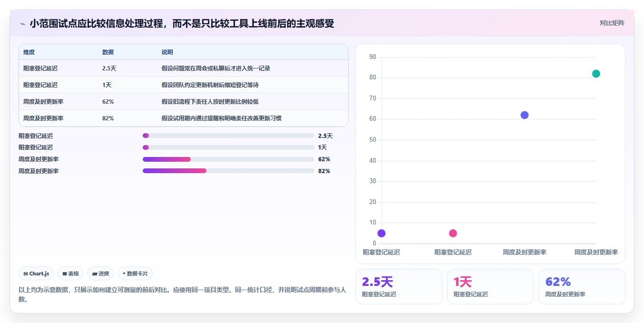This screenshot has width=644, height=323.
Task: Click the 说明 table column header
Action: coord(167,52)
